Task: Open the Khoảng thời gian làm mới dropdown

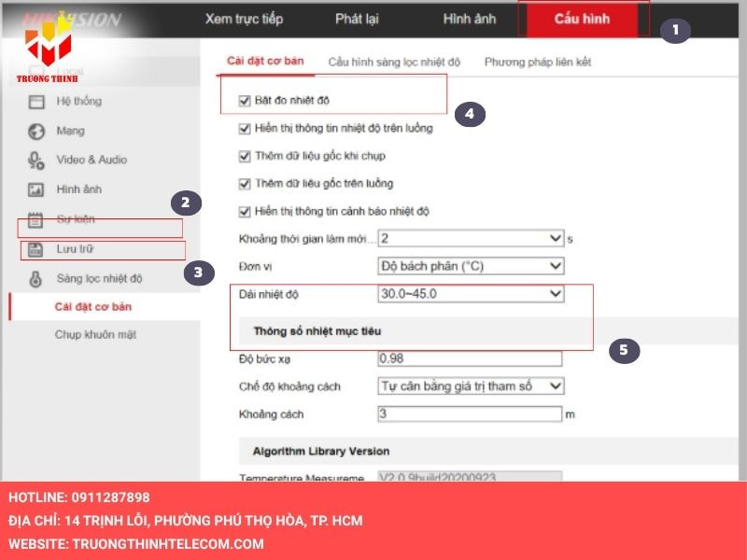Action: click(x=471, y=238)
